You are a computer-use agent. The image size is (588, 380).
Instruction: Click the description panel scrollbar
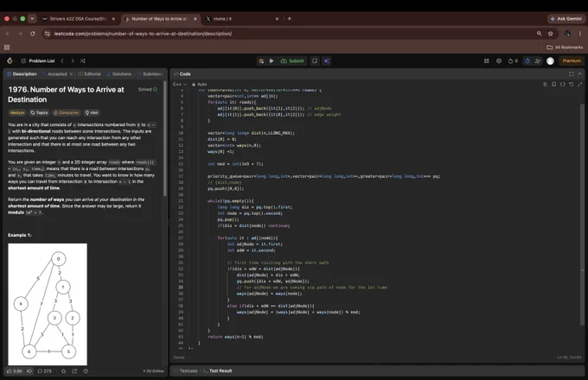165,137
